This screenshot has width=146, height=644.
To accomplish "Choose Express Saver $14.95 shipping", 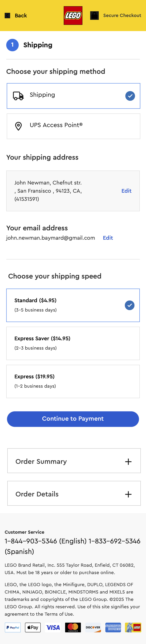I will (x=73, y=343).
